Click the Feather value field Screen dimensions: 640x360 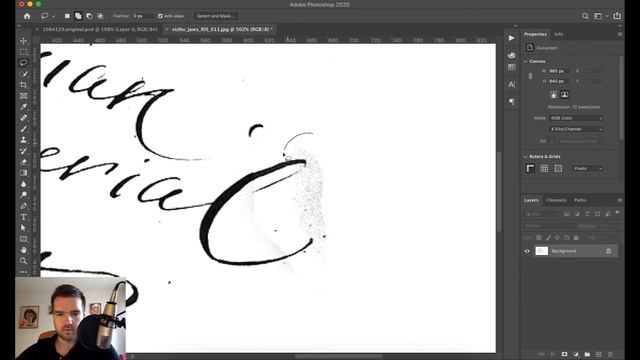pos(141,16)
